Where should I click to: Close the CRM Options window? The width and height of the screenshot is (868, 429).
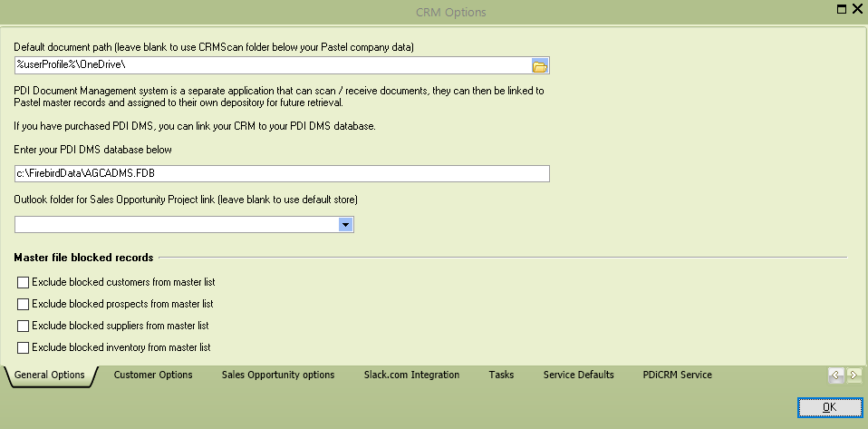pos(857,9)
